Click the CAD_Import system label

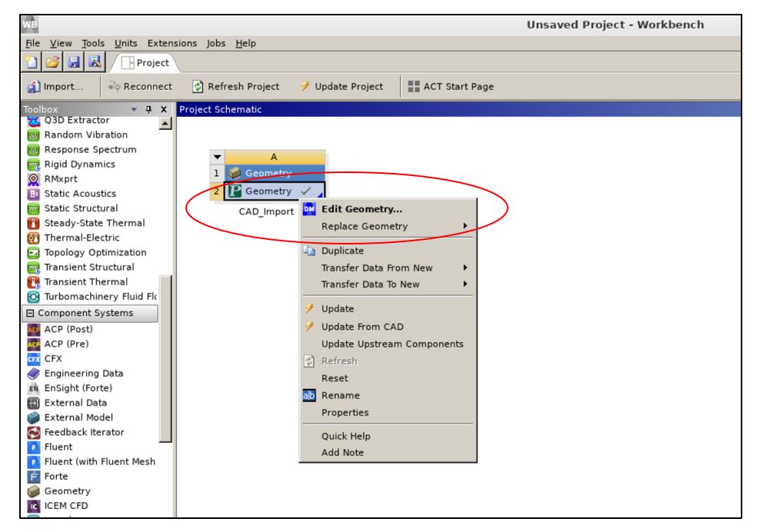[x=266, y=211]
